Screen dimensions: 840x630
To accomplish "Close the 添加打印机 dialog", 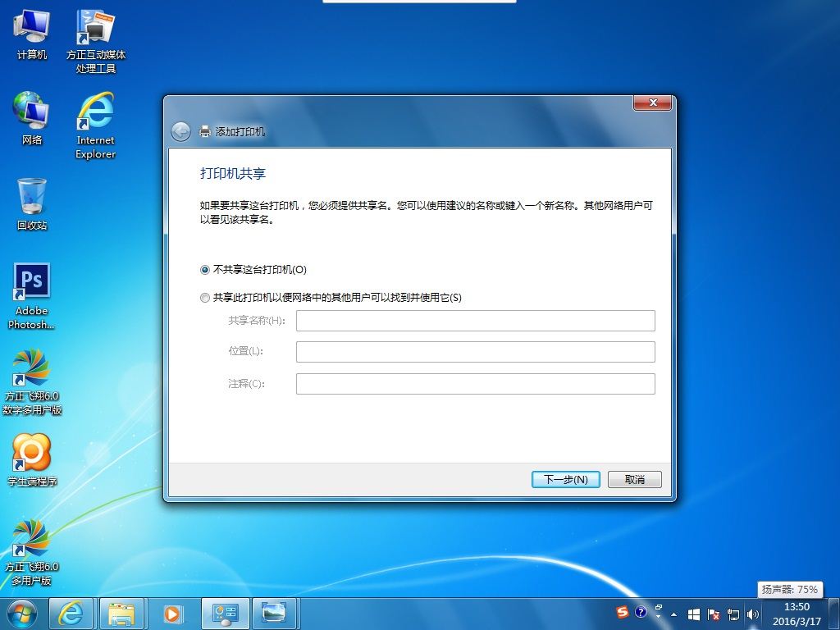I will [652, 103].
